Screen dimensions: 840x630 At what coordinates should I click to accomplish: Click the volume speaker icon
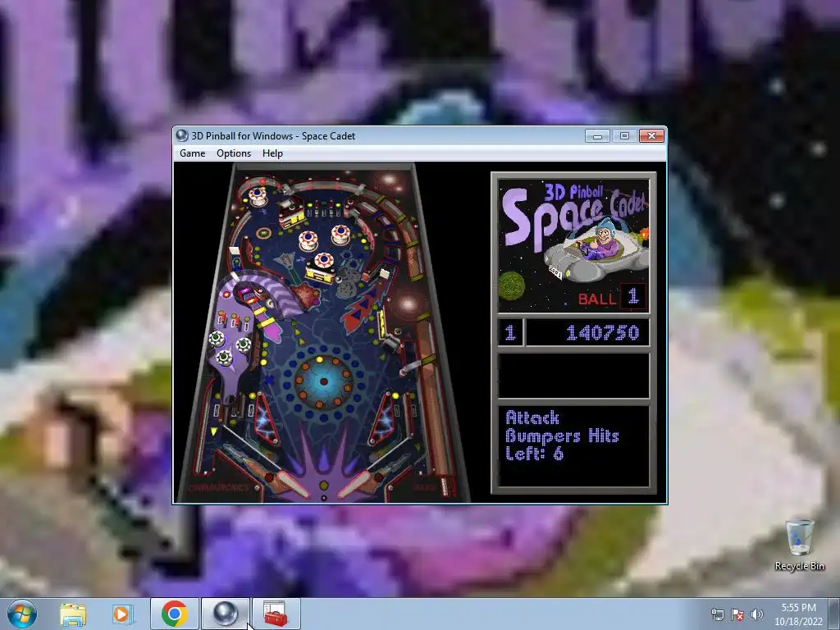coord(756,614)
